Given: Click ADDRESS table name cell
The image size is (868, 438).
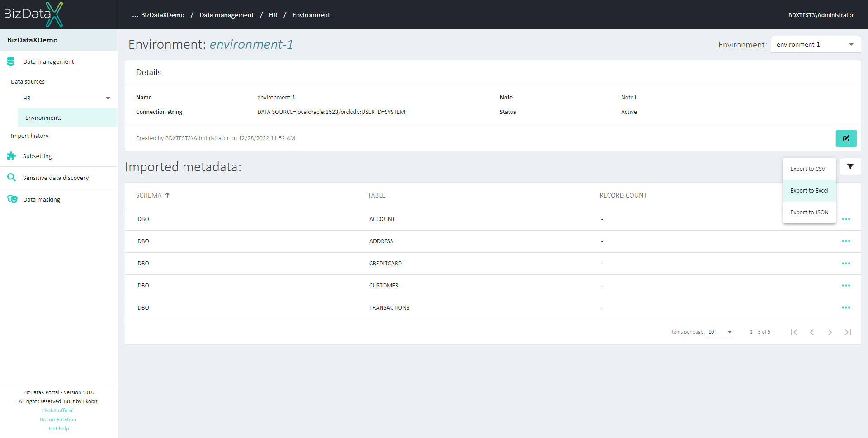Looking at the screenshot, I should tap(381, 241).
